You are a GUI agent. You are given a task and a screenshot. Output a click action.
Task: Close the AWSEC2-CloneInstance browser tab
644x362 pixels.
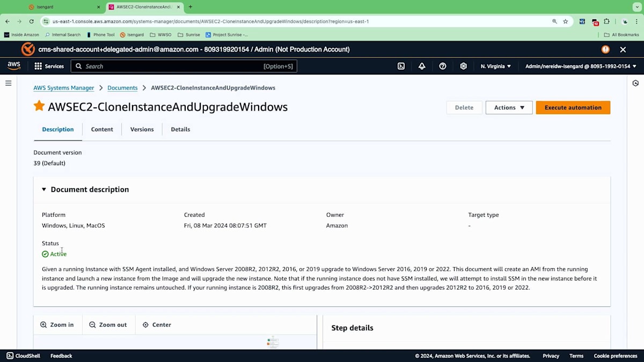click(179, 7)
